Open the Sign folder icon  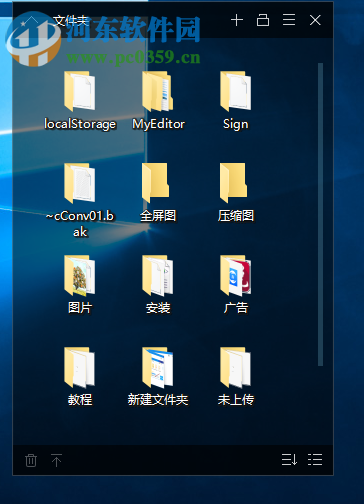tap(236, 91)
